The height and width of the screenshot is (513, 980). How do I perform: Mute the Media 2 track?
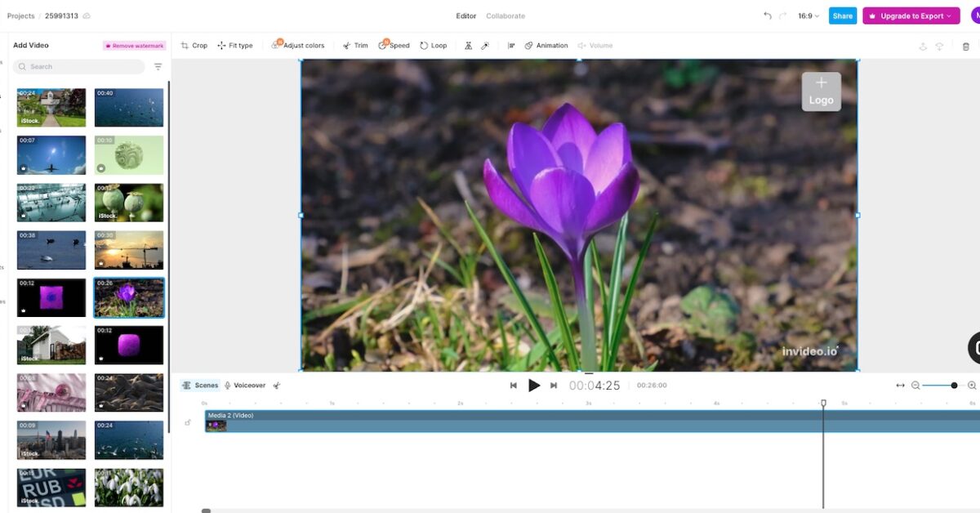click(187, 422)
